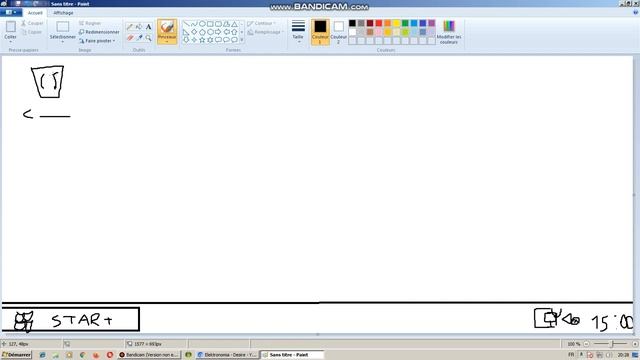This screenshot has width=640, height=360.
Task: Choose the Polygon shape
Action: coord(226,24)
